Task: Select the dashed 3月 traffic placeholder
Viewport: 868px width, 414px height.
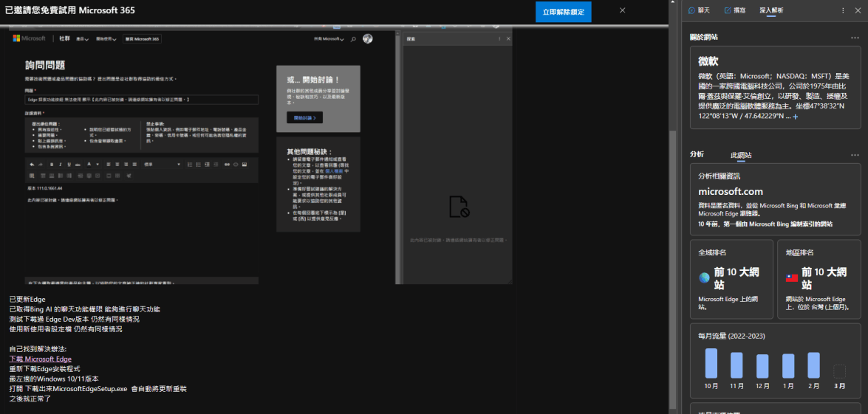Action: [840, 371]
